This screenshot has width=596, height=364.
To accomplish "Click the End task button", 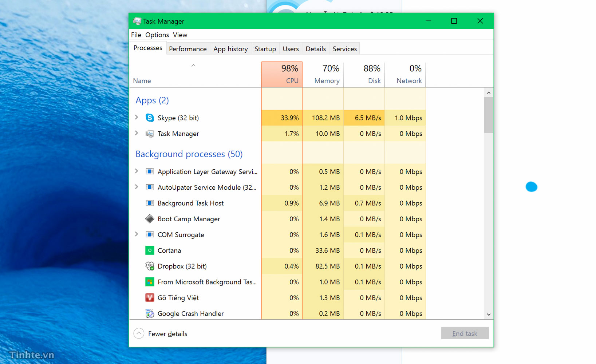I will pos(465,333).
